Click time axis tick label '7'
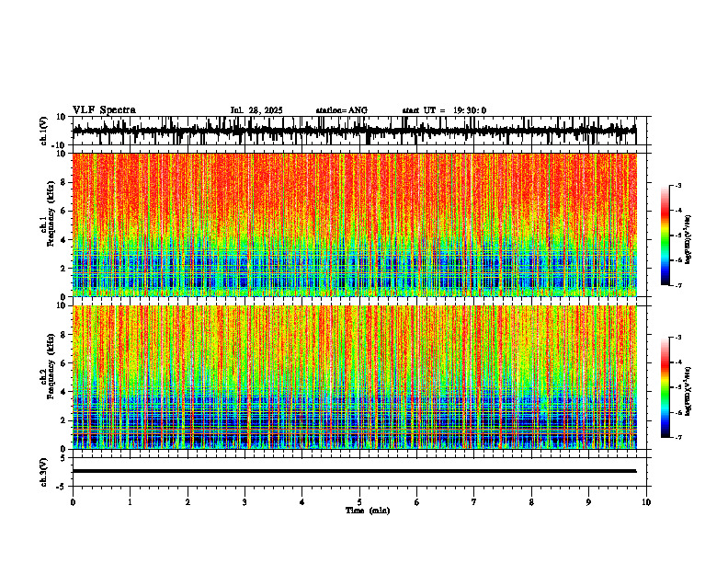 (x=474, y=502)
